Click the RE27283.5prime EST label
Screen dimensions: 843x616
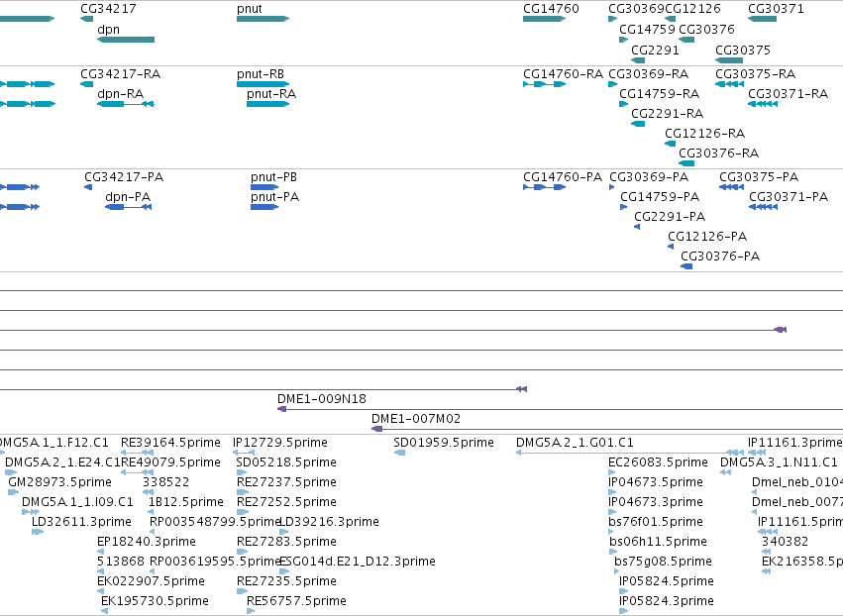tap(286, 542)
